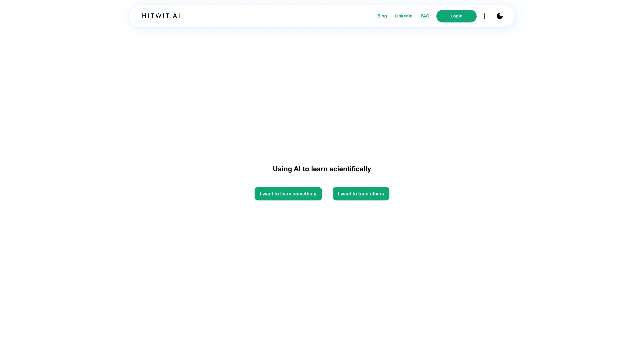
Task: Choose 'I want to learn something'
Action: click(288, 194)
